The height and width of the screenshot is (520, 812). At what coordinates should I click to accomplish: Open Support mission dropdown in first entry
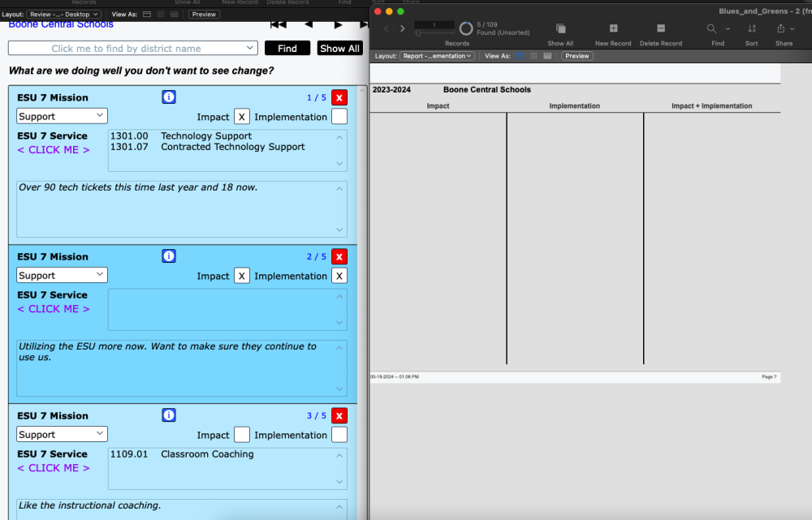click(62, 117)
